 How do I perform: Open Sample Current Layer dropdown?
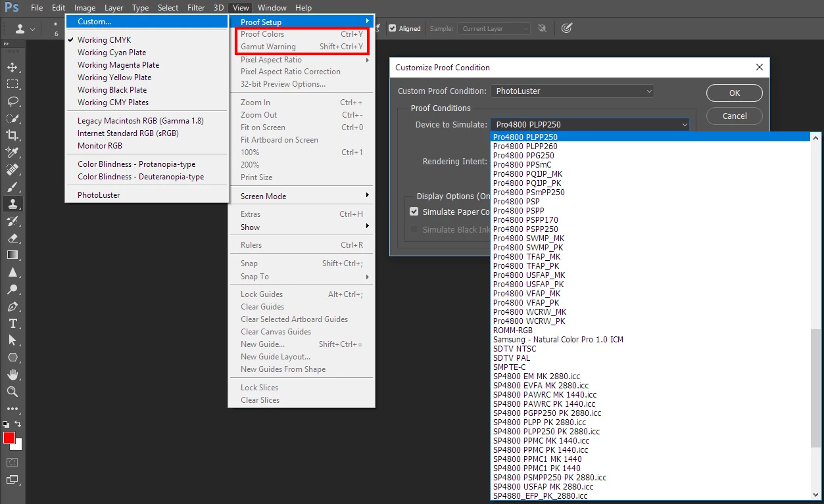pyautogui.click(x=495, y=28)
